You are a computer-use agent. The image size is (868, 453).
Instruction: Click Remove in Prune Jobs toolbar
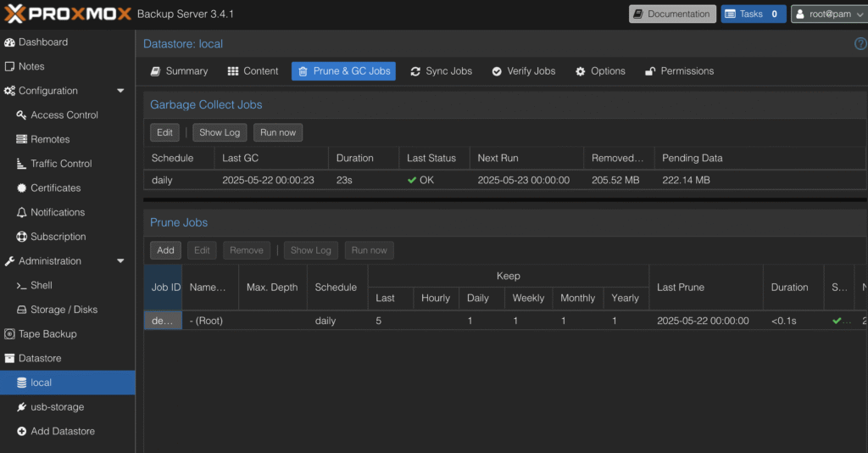247,250
